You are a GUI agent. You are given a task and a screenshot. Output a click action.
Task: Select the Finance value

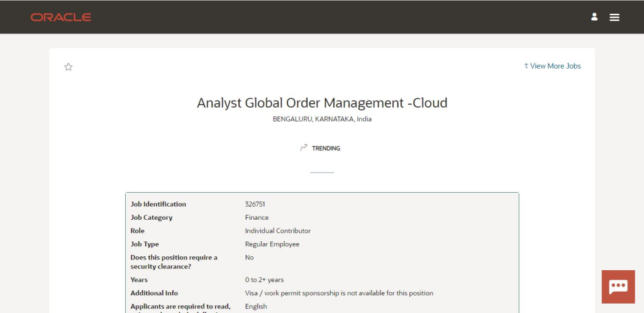(x=257, y=217)
